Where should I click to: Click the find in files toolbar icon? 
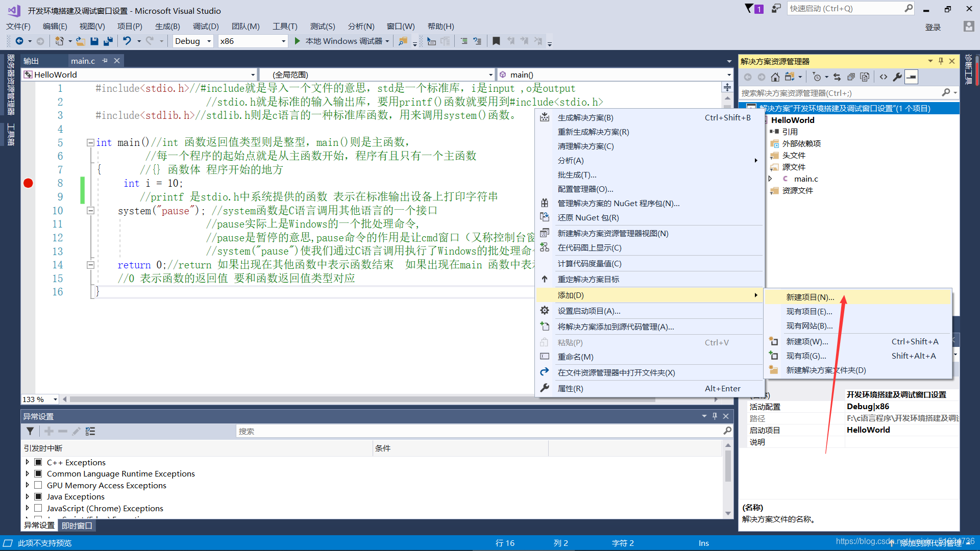(x=403, y=41)
